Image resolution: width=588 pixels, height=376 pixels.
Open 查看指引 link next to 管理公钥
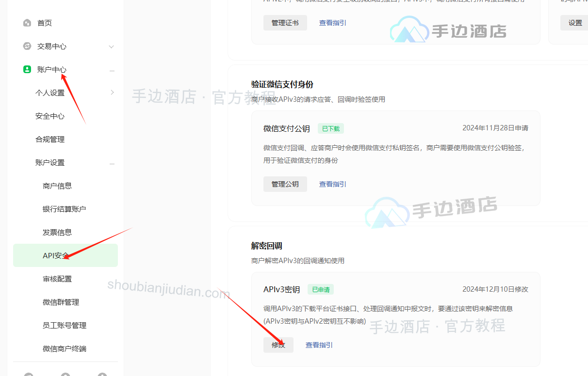coord(333,184)
